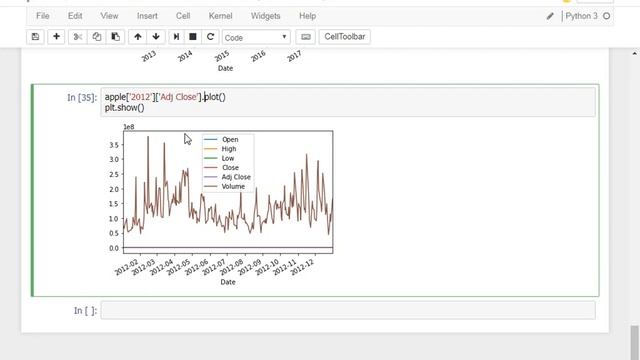
Task: Click the 1e8 scale label above plot
Action: [x=129, y=127]
